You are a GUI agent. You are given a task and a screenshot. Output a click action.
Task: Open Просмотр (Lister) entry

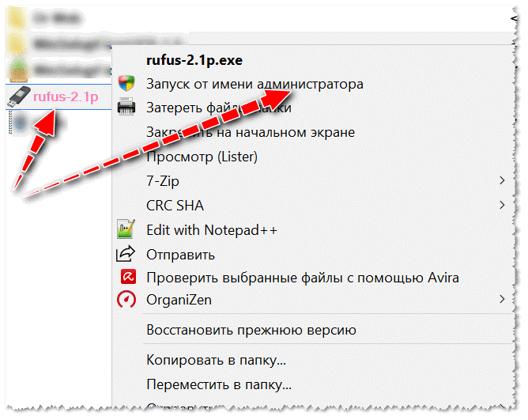(x=202, y=157)
